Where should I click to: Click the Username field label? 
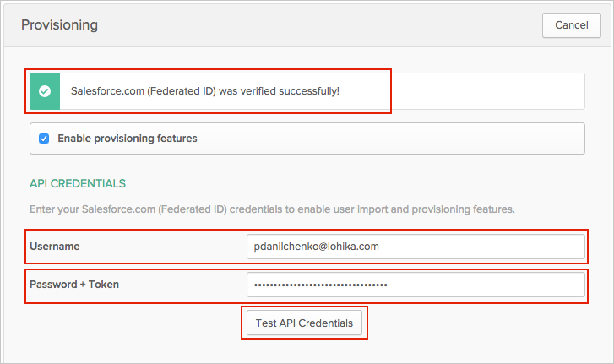click(x=54, y=247)
